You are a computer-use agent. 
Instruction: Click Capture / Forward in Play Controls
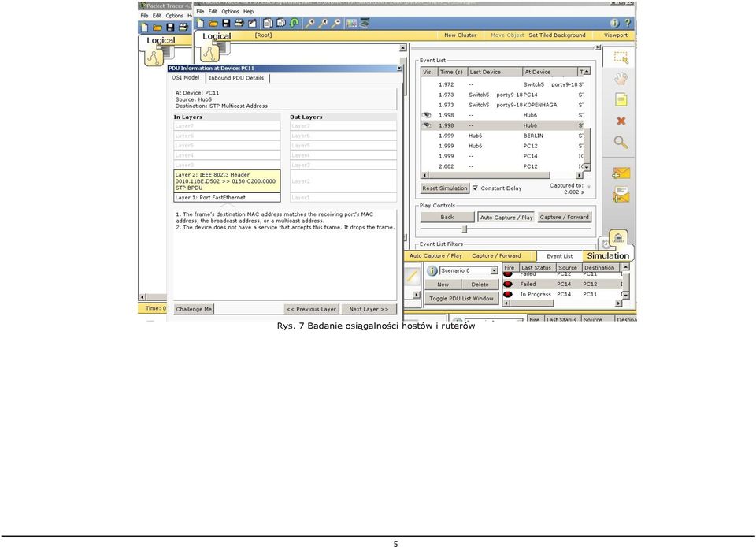[564, 217]
